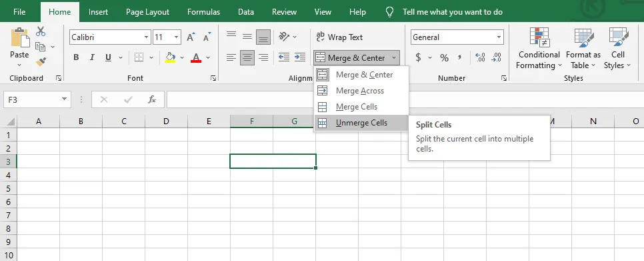644x261 pixels.
Task: Click the Format Painter brush icon
Action: pos(41,61)
